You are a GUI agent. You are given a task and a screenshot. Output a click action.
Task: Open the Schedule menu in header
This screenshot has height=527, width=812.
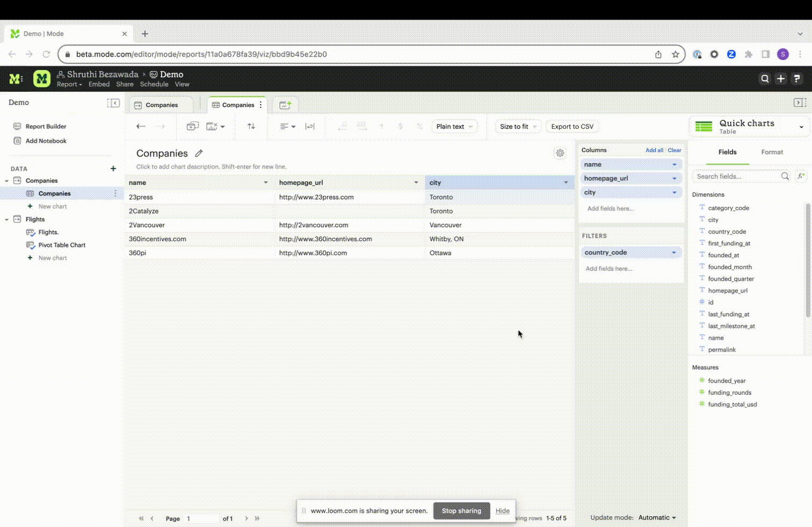pyautogui.click(x=154, y=84)
